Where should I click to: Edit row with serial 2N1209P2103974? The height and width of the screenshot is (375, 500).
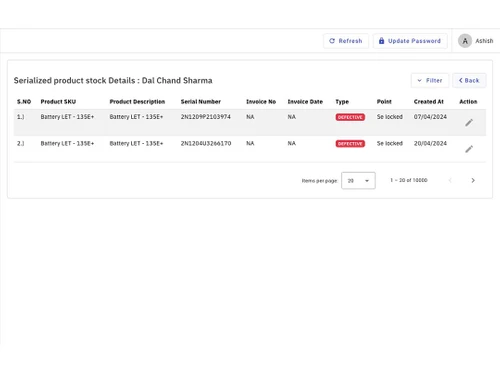coord(469,123)
